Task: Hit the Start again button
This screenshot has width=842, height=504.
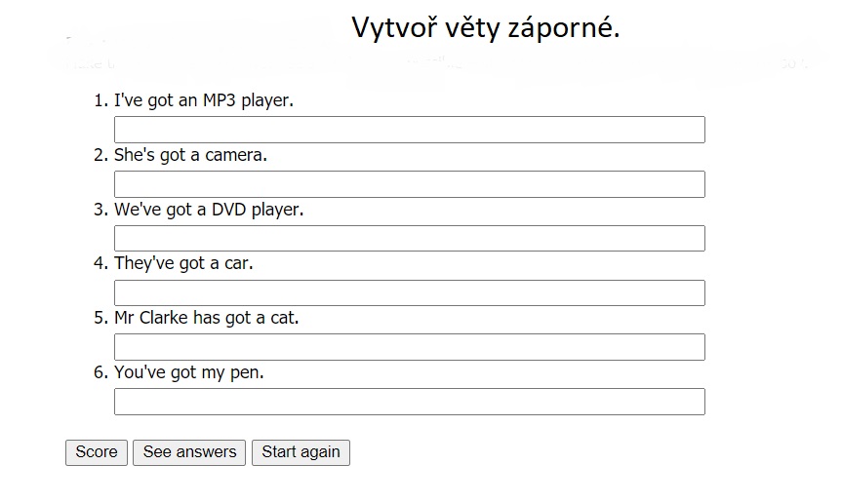Action: (x=301, y=452)
